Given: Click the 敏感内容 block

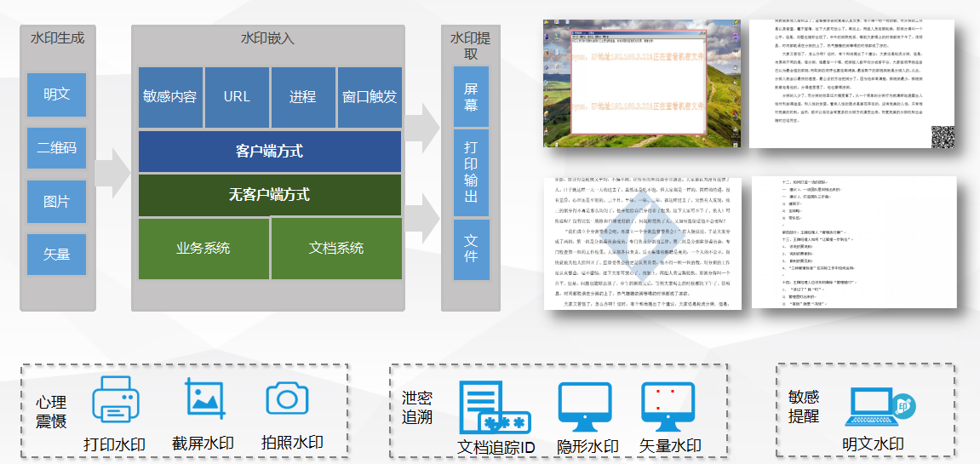Looking at the screenshot, I should tap(170, 97).
